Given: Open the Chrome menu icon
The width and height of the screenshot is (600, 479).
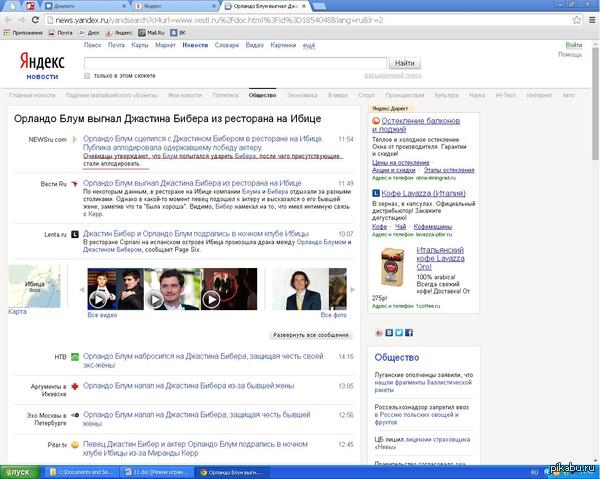Looking at the screenshot, I should pyautogui.click(x=592, y=20).
